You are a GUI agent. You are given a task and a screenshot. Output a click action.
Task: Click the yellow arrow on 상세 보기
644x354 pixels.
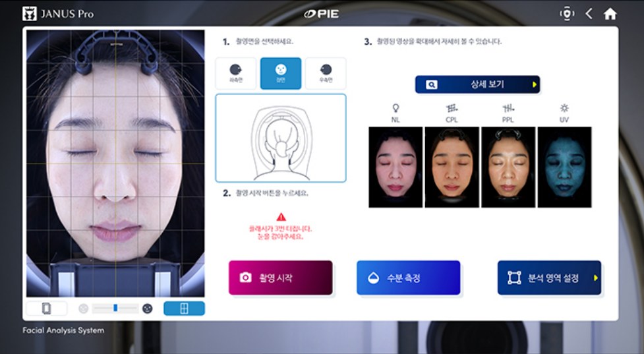[x=535, y=84]
